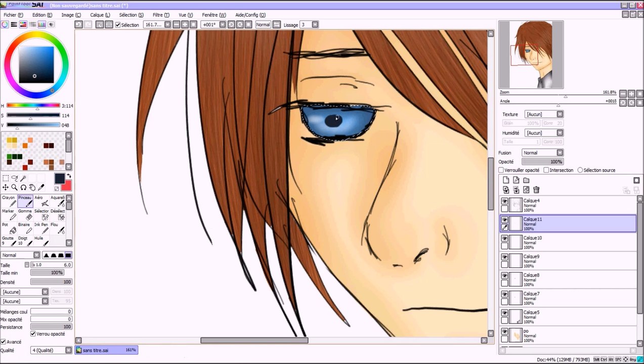Image resolution: width=644 pixels, height=364 pixels.
Task: Choose the Sélection source radio button
Action: 580,170
